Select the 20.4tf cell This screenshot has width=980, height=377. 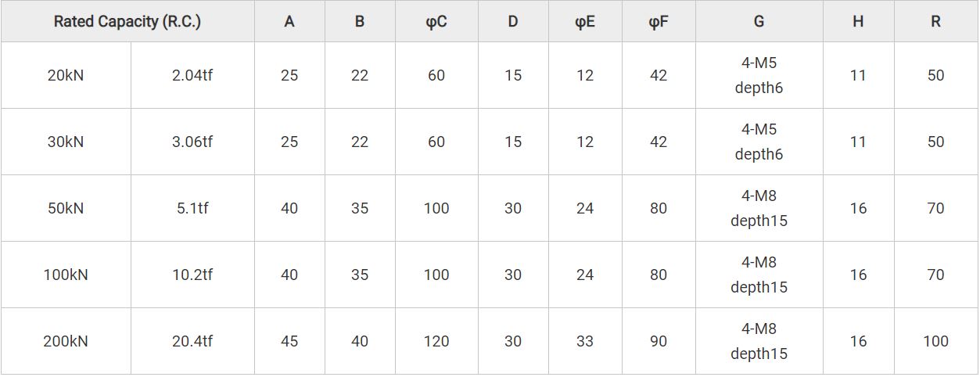[192, 342]
